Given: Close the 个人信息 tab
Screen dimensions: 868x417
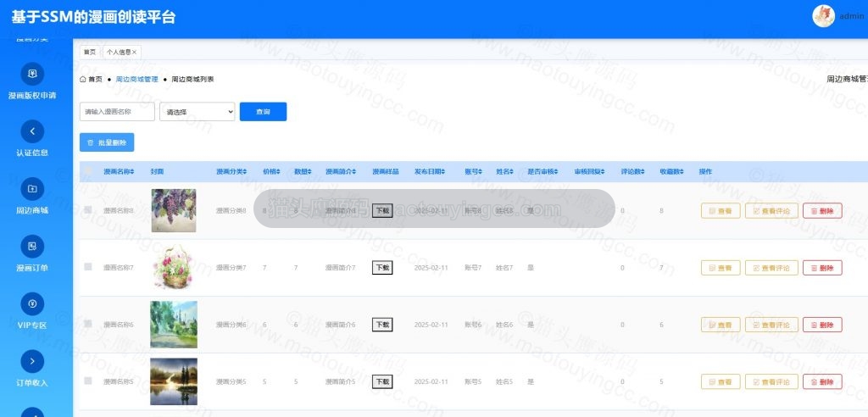Looking at the screenshot, I should tap(134, 52).
